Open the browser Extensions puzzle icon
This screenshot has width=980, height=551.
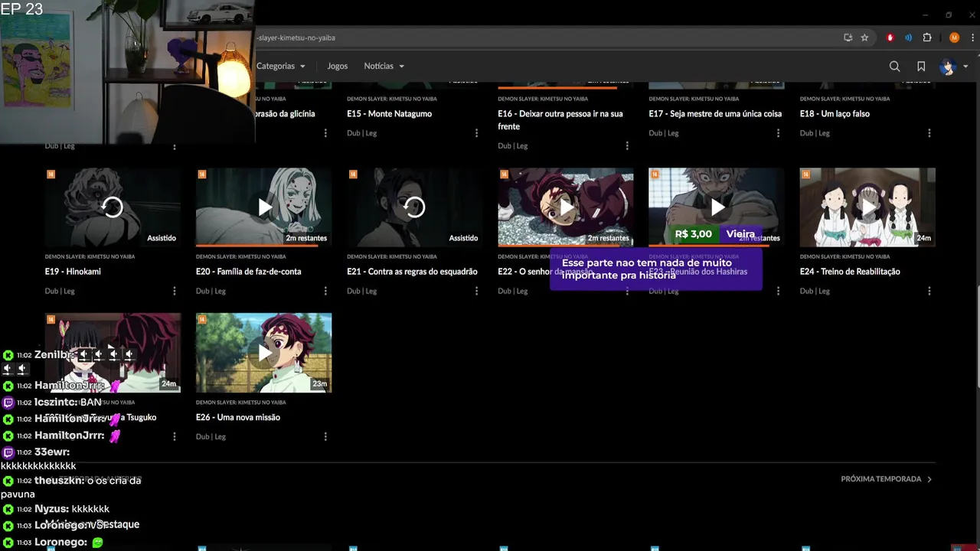[x=927, y=37]
